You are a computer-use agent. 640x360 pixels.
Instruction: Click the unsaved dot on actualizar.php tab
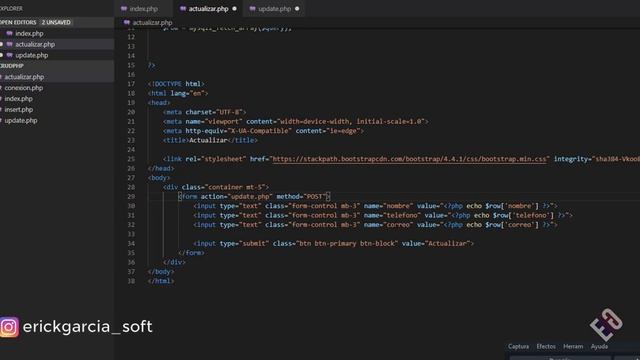click(234, 9)
